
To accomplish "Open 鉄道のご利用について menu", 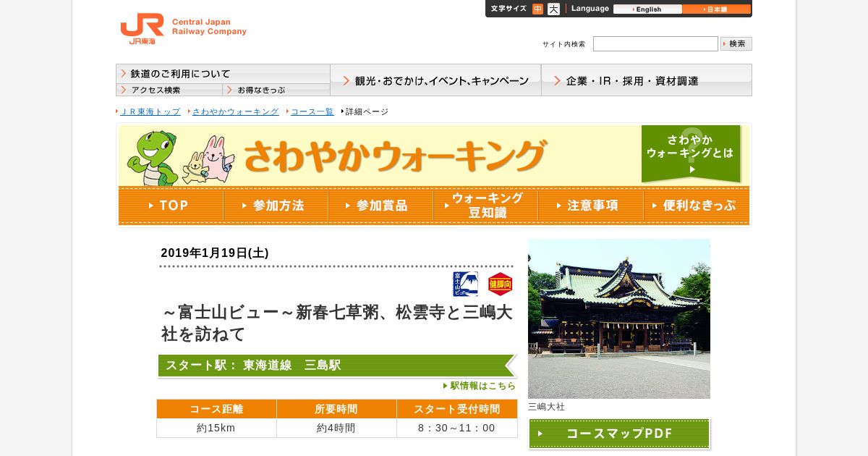I will coord(223,74).
